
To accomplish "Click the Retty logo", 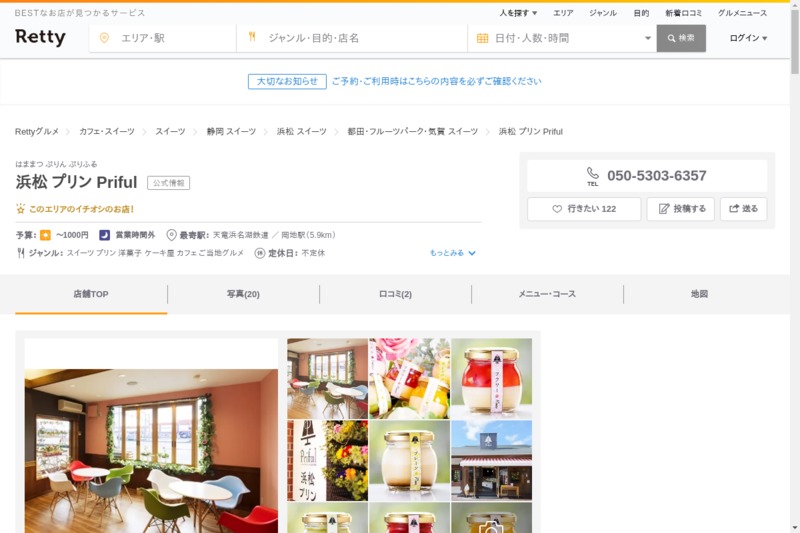I will point(40,38).
